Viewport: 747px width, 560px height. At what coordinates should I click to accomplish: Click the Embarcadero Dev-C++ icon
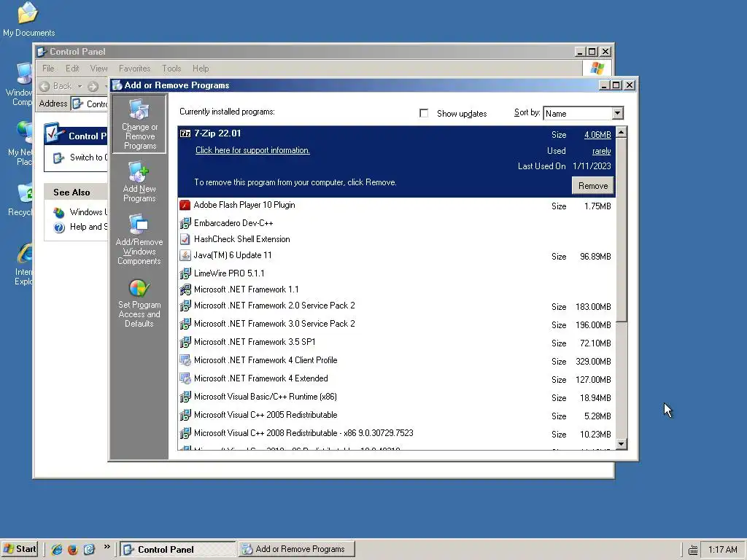click(185, 223)
